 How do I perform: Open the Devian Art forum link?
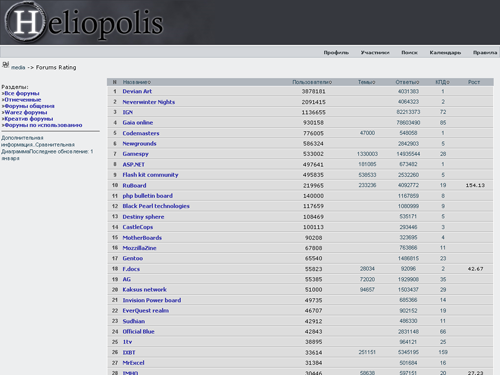tap(137, 91)
